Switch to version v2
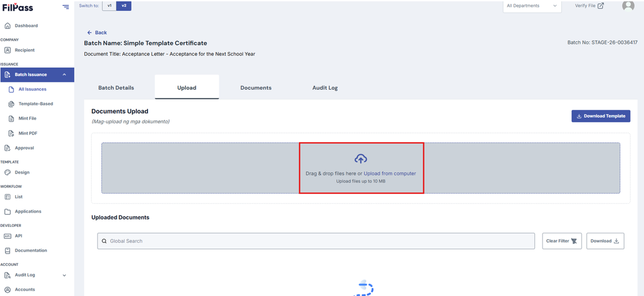Viewport: 644px width, 296px height. pyautogui.click(x=124, y=5)
